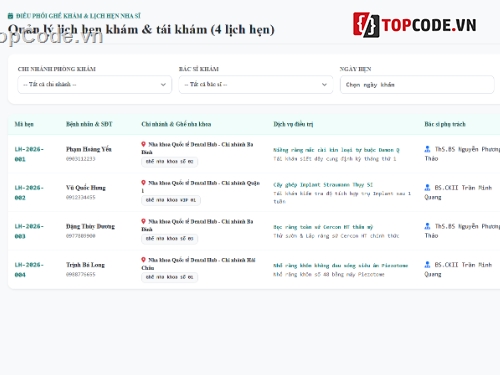The image size is (500, 375).
Task: Click the location pin in row LH-2026-001
Action: click(x=143, y=144)
